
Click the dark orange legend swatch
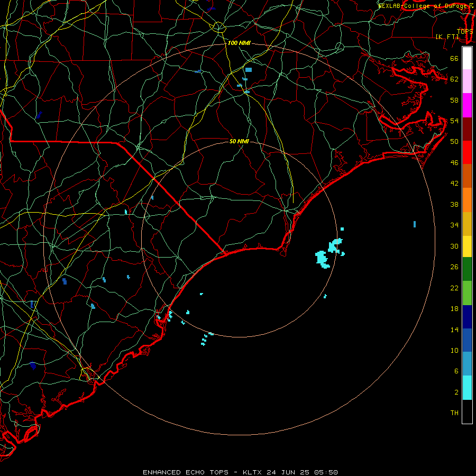467,176
